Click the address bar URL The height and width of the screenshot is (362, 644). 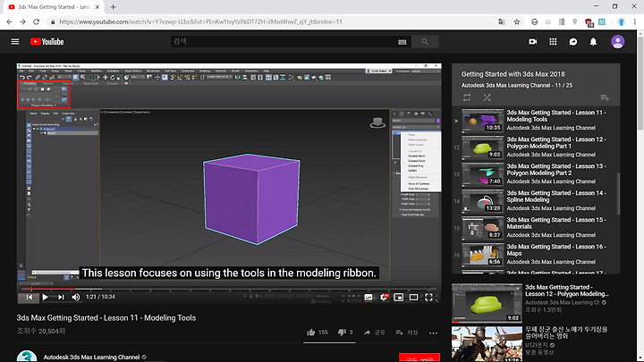pyautogui.click(x=201, y=21)
